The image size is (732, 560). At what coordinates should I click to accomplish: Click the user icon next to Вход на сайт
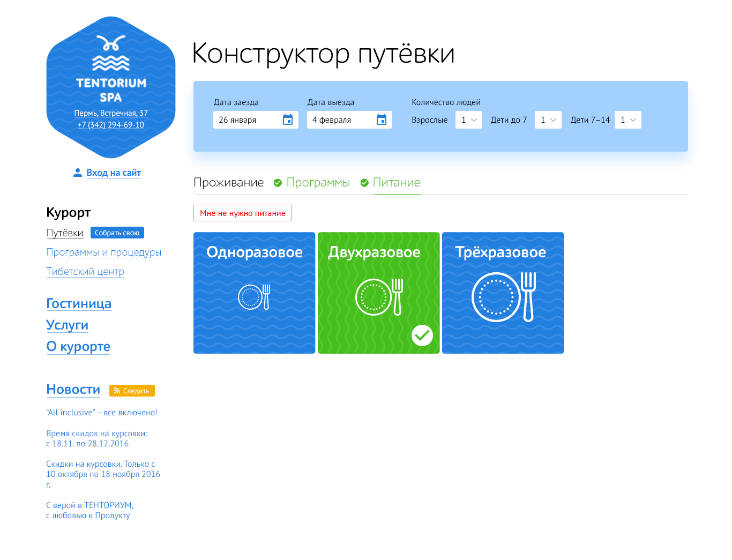tap(77, 172)
